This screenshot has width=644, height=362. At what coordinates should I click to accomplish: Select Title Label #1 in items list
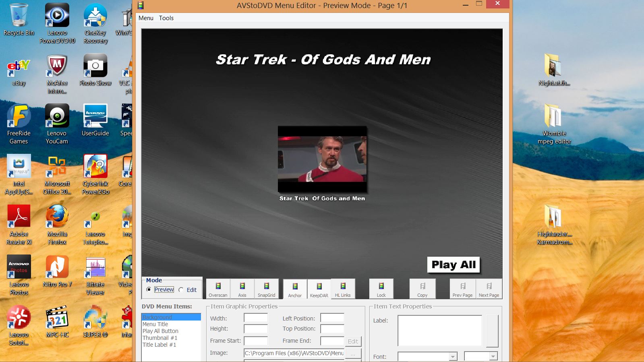coord(171,345)
